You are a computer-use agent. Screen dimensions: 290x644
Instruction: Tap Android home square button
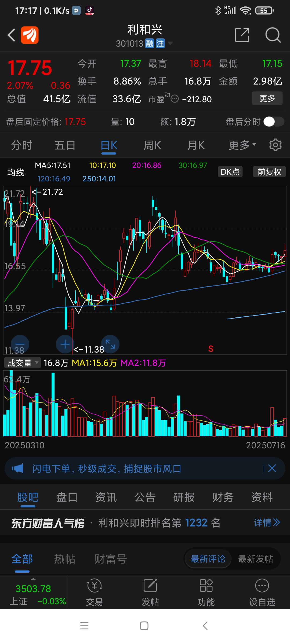pos(144,626)
